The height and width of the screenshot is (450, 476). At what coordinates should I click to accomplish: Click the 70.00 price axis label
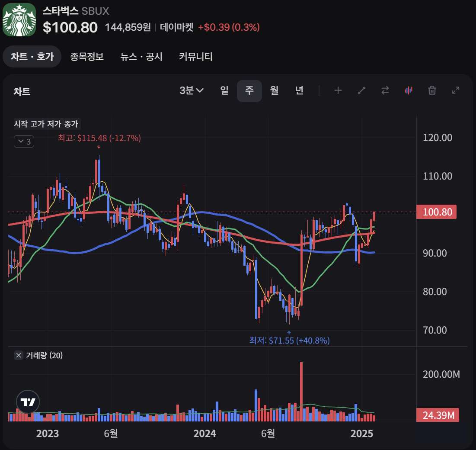[435, 330]
